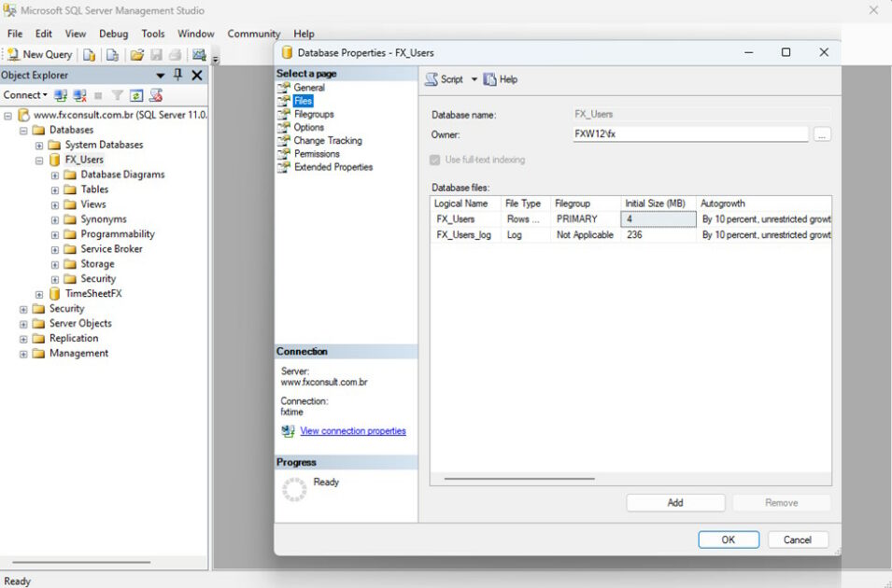Click the Open File folder icon

(x=136, y=55)
